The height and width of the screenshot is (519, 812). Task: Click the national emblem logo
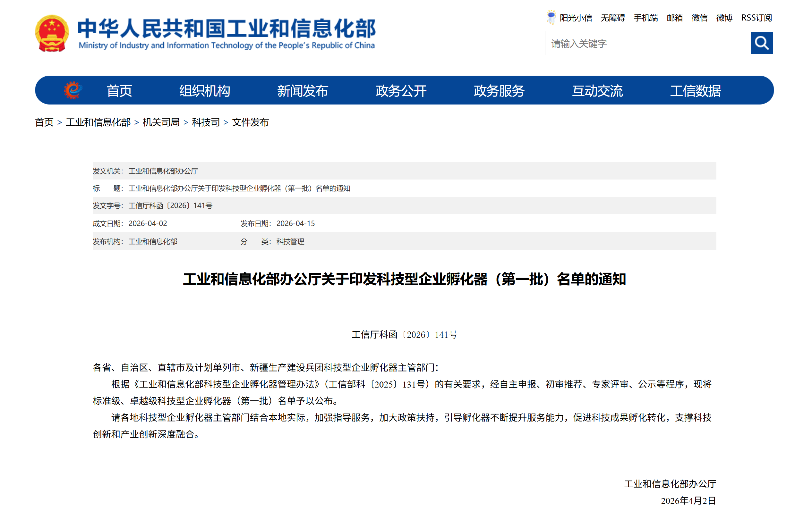point(52,33)
